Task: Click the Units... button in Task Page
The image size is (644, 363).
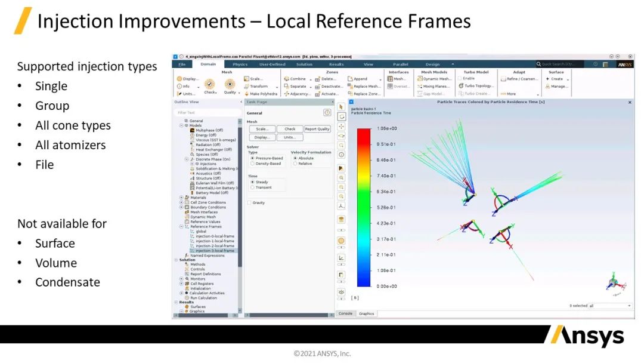Action: [x=290, y=137]
